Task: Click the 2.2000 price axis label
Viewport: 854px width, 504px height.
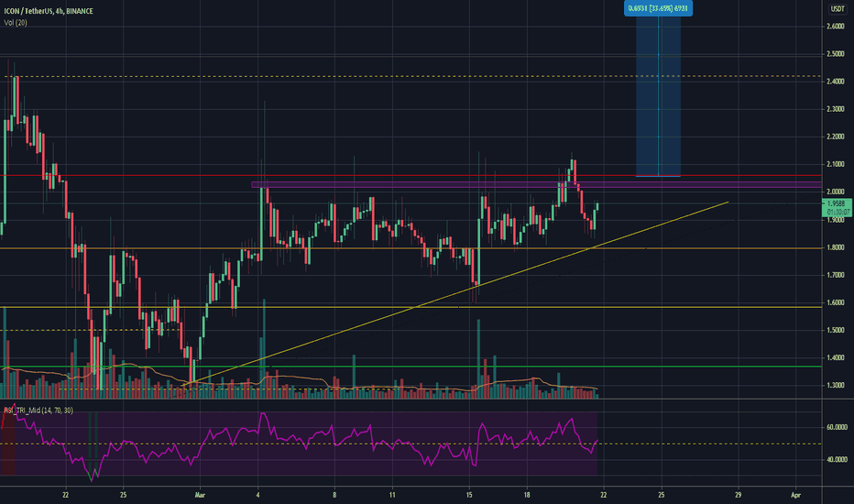Action: point(835,137)
